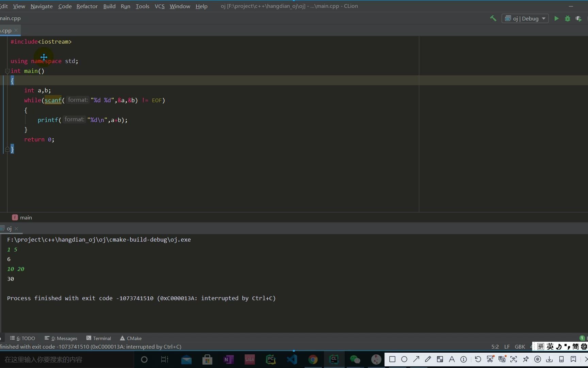Click the exe path line in console
The height and width of the screenshot is (368, 588).
pyautogui.click(x=99, y=240)
